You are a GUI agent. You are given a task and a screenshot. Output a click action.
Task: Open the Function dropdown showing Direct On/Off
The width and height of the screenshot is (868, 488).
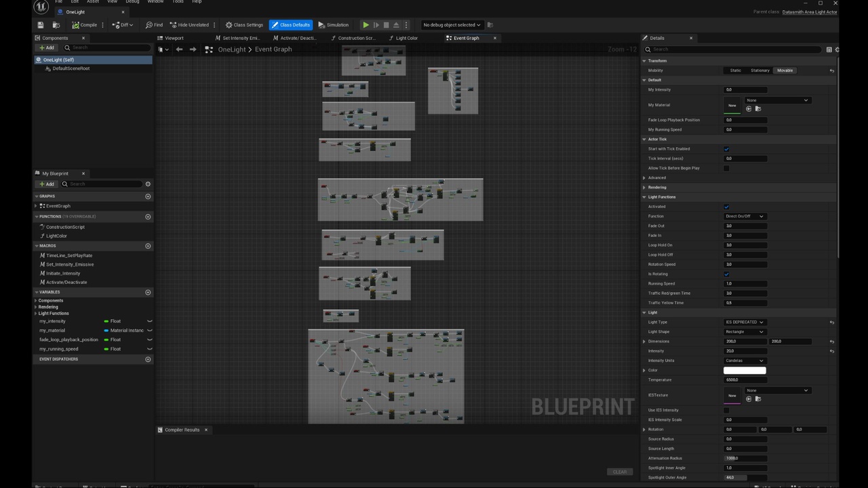[745, 216]
